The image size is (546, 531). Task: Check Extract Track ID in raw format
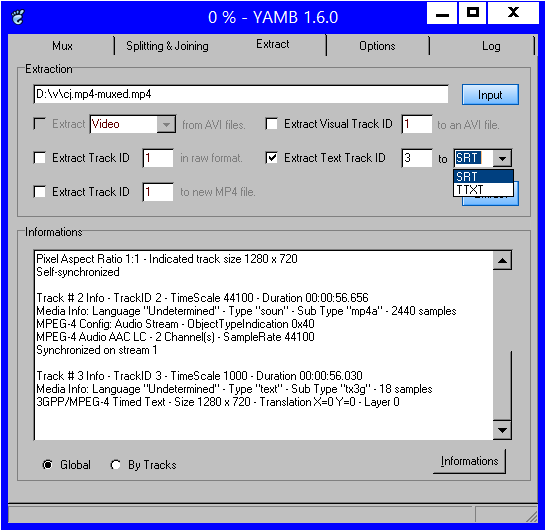pos(40,158)
